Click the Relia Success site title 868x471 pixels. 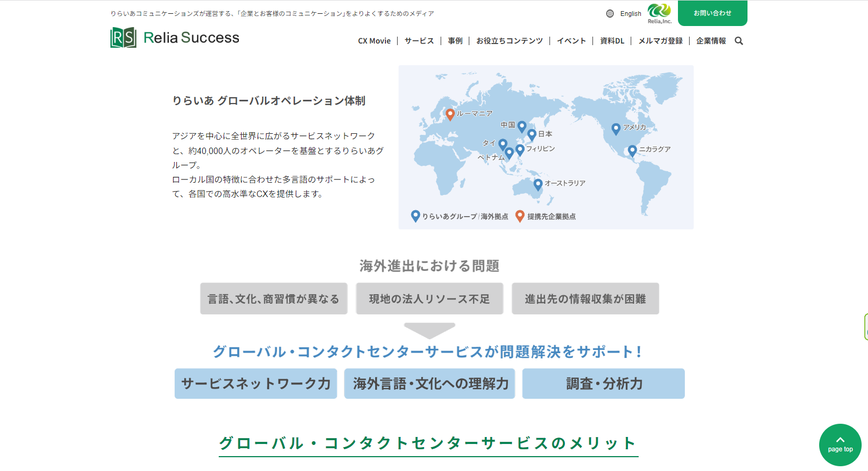192,38
